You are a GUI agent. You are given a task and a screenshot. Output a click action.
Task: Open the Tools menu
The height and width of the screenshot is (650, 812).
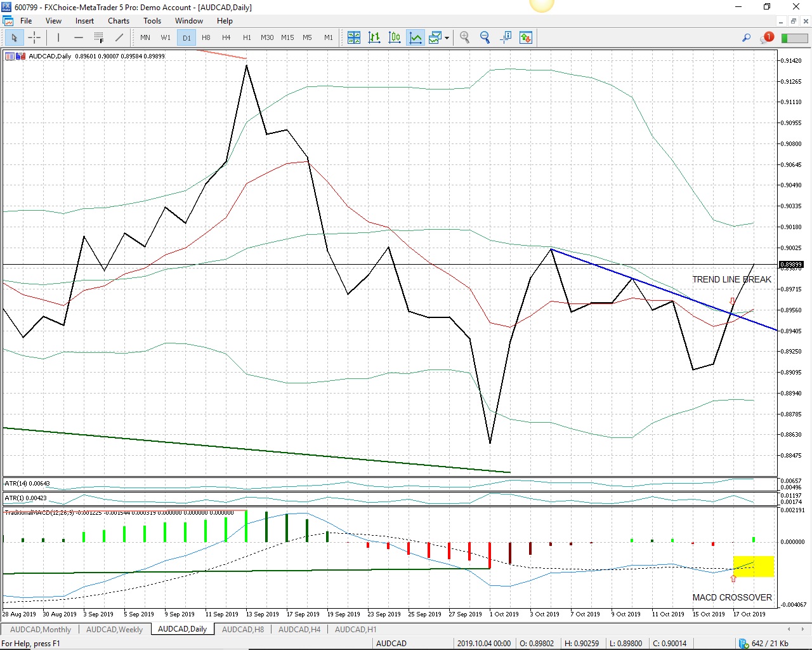(152, 21)
